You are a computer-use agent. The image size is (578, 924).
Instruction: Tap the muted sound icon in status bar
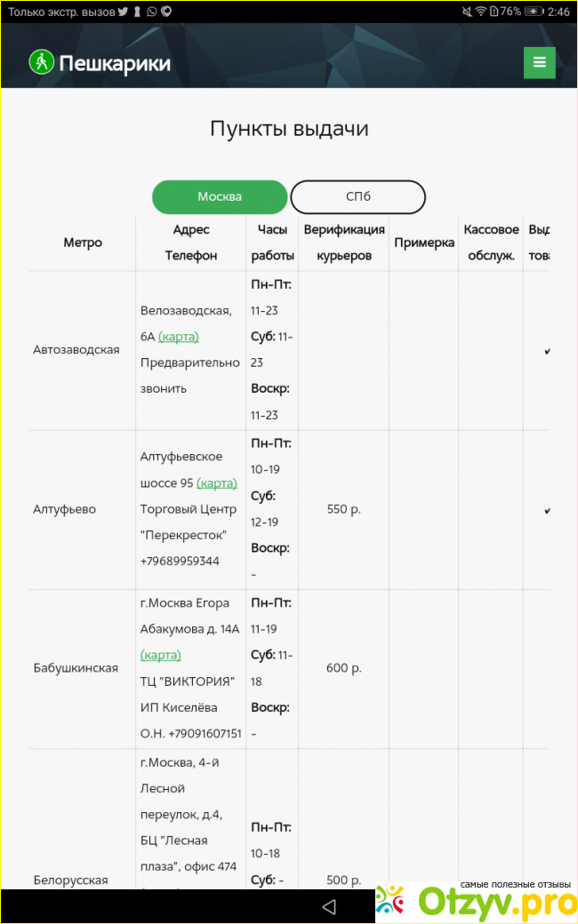pyautogui.click(x=467, y=12)
